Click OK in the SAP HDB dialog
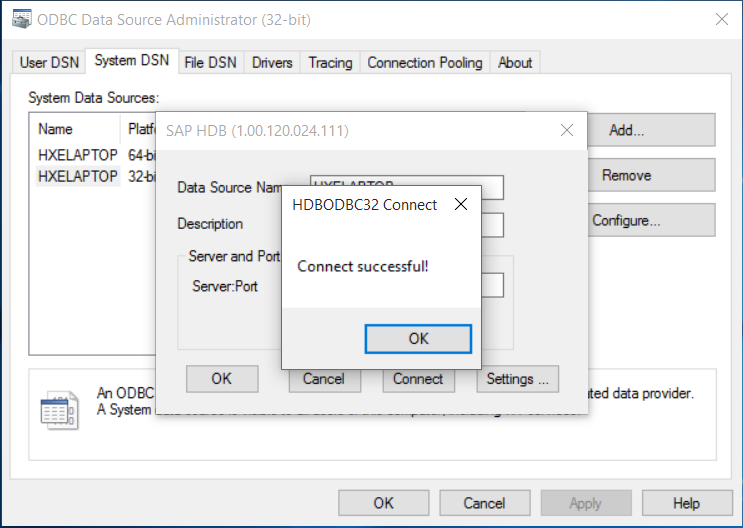 point(222,379)
